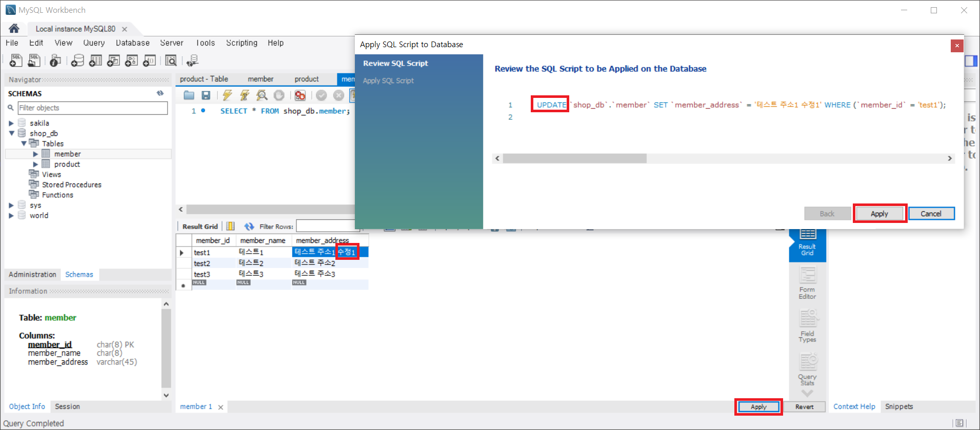Run EXPLAIN on the statement icon
Screen dimensions: 980x430
pos(262,95)
